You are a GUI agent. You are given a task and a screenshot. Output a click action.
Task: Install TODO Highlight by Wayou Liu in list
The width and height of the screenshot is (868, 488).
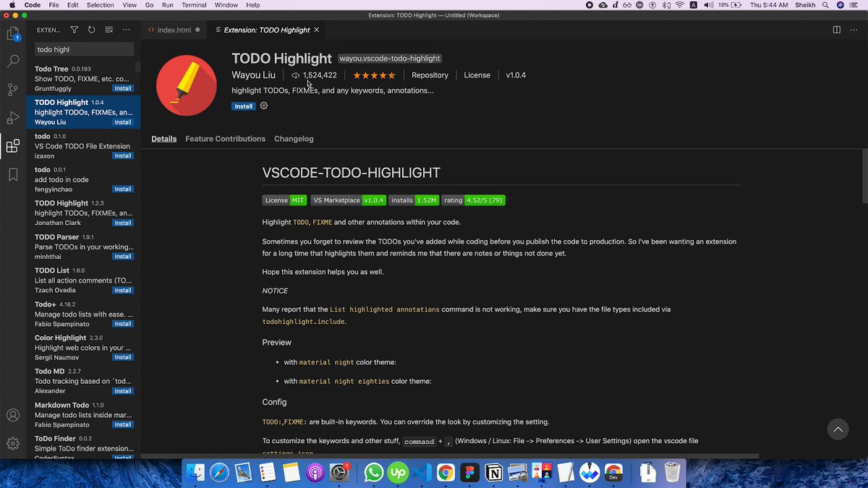[123, 122]
